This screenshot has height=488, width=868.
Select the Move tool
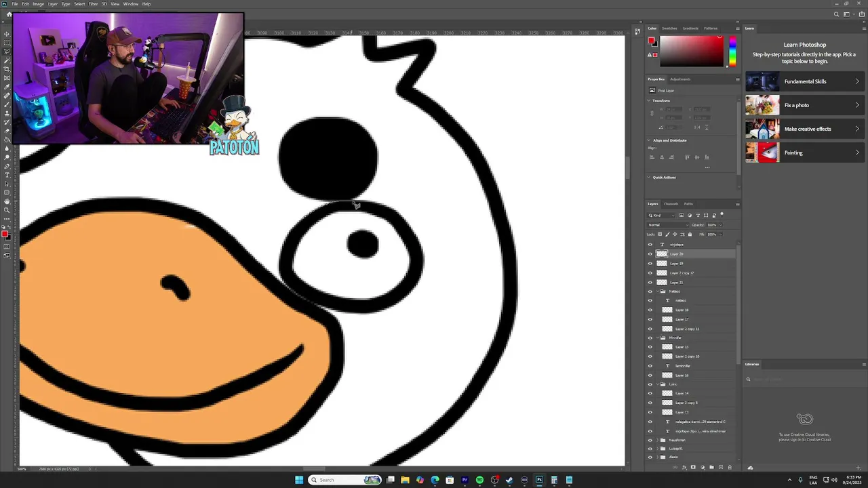click(x=7, y=34)
